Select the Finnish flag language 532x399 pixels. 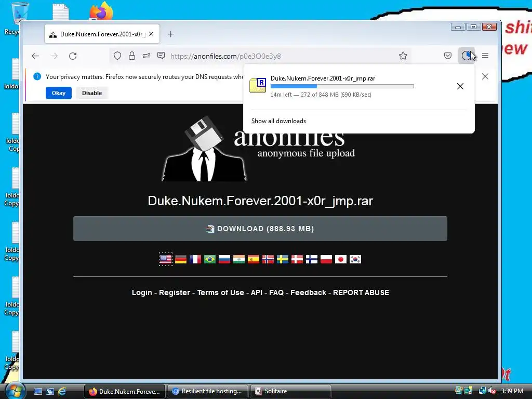312,259
